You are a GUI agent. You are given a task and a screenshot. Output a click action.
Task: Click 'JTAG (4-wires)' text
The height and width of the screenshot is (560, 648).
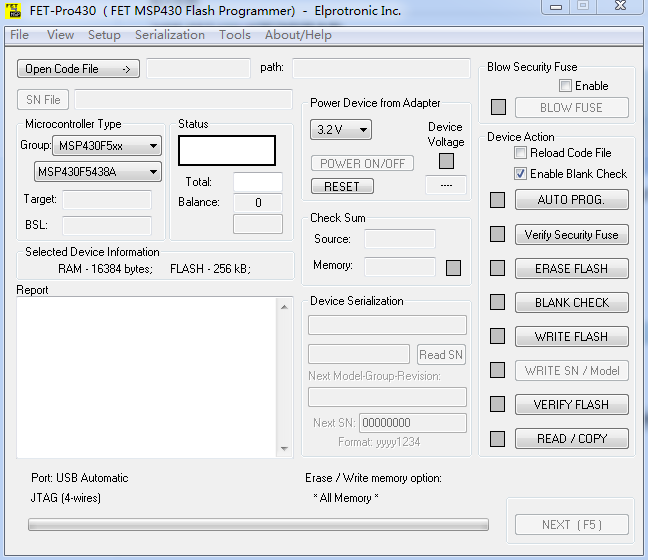(66, 498)
